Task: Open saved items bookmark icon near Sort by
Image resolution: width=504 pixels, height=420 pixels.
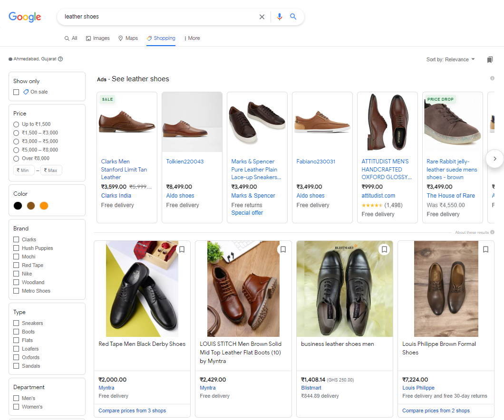Action: click(x=490, y=59)
